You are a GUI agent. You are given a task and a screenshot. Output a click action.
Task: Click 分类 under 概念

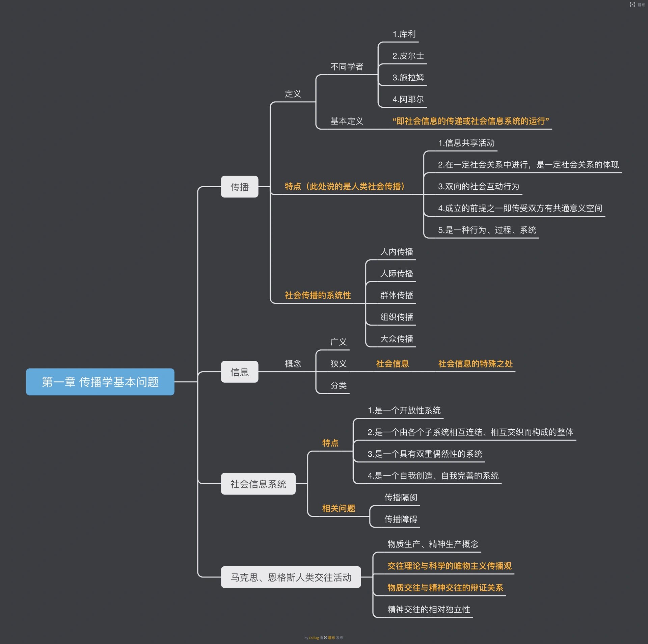pyautogui.click(x=339, y=385)
